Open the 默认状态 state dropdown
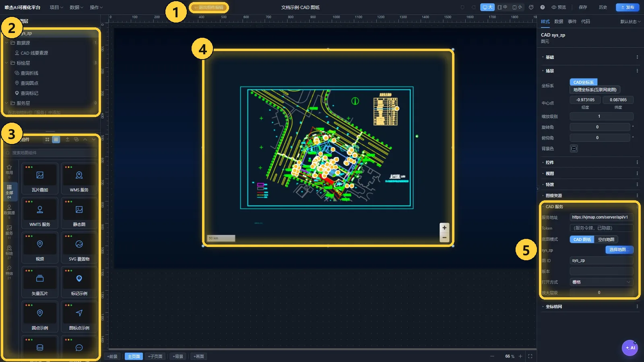The width and height of the screenshot is (644, 362). (630, 22)
